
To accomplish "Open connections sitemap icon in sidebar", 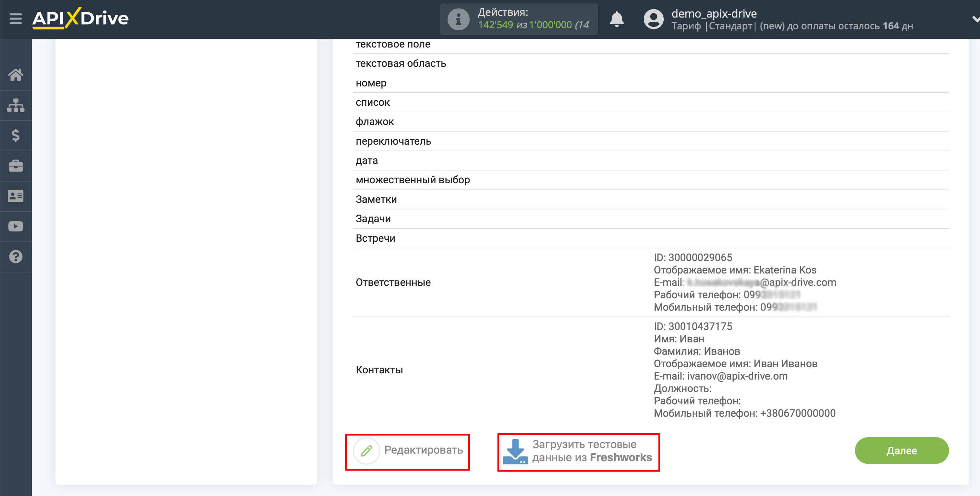I will (x=16, y=105).
